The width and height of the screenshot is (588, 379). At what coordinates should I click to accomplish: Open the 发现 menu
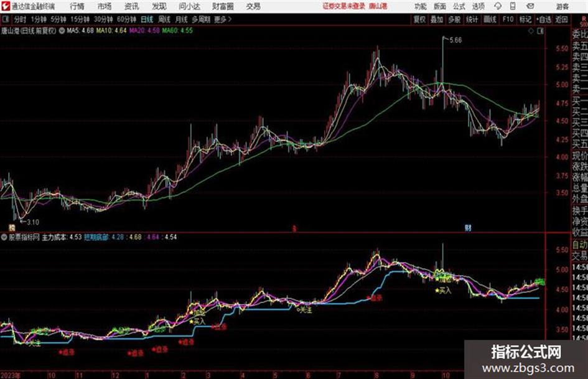coord(159,6)
